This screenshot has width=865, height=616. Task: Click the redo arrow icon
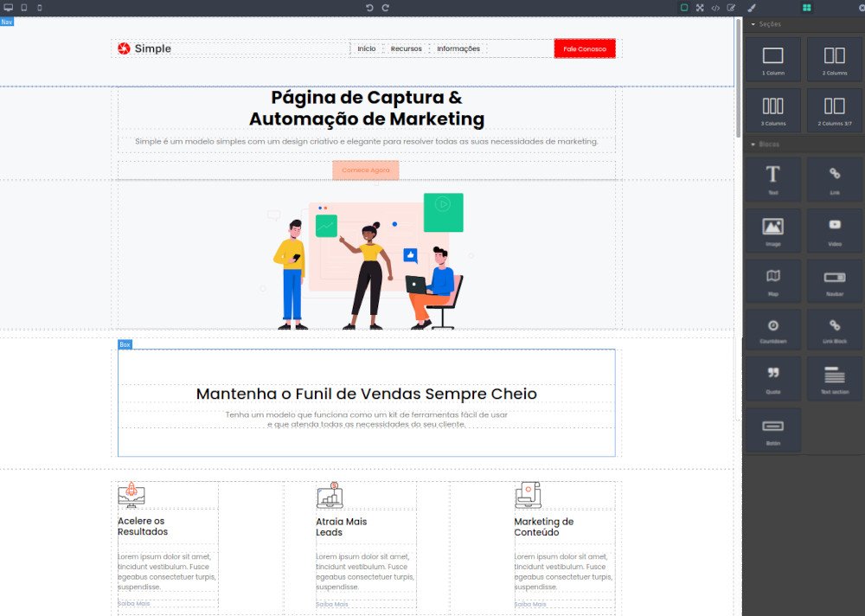[386, 8]
